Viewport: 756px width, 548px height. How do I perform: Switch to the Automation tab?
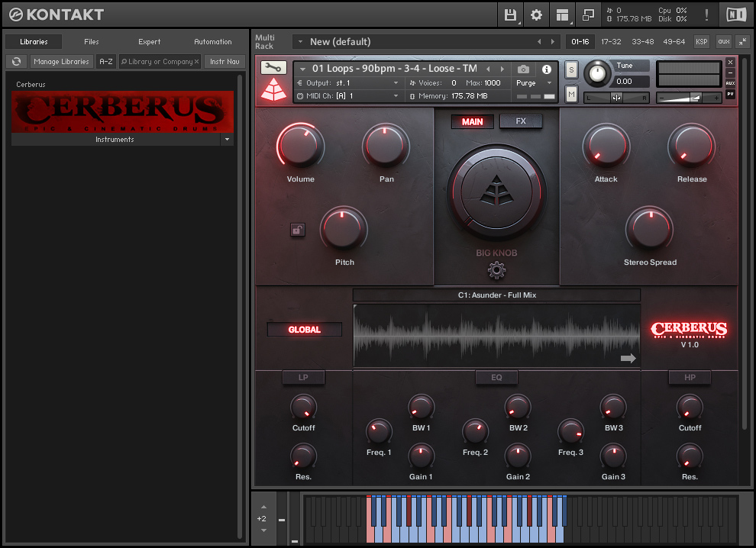pyautogui.click(x=212, y=42)
